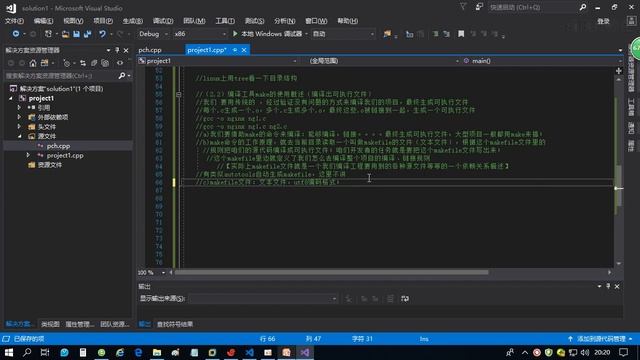Clear all output panel icon
This screenshot has width=640, height=360.
[x=390, y=299]
